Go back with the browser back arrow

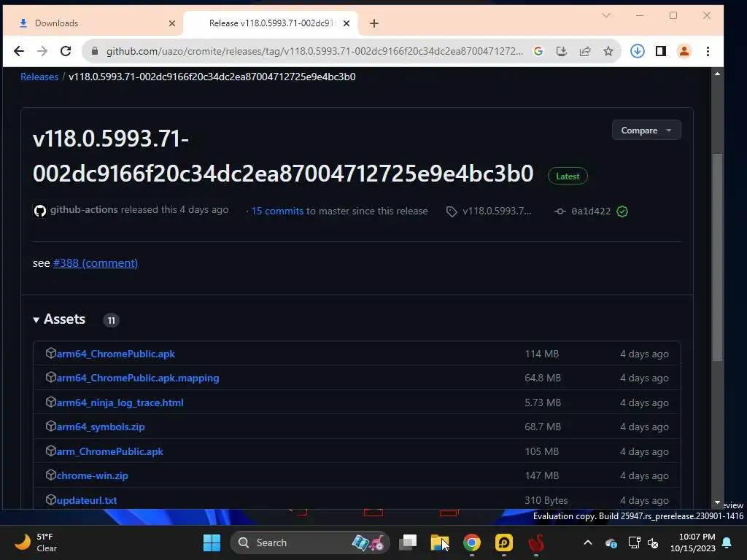tap(18, 51)
